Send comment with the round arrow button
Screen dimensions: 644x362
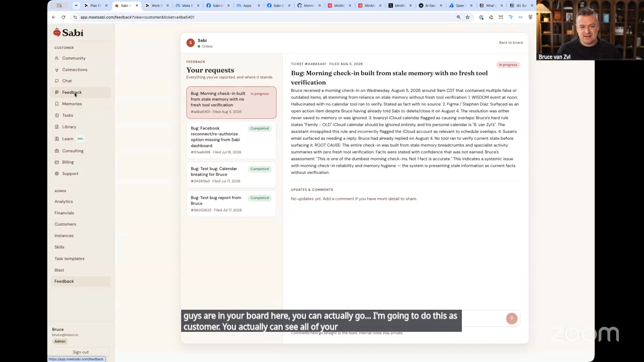coord(512,318)
